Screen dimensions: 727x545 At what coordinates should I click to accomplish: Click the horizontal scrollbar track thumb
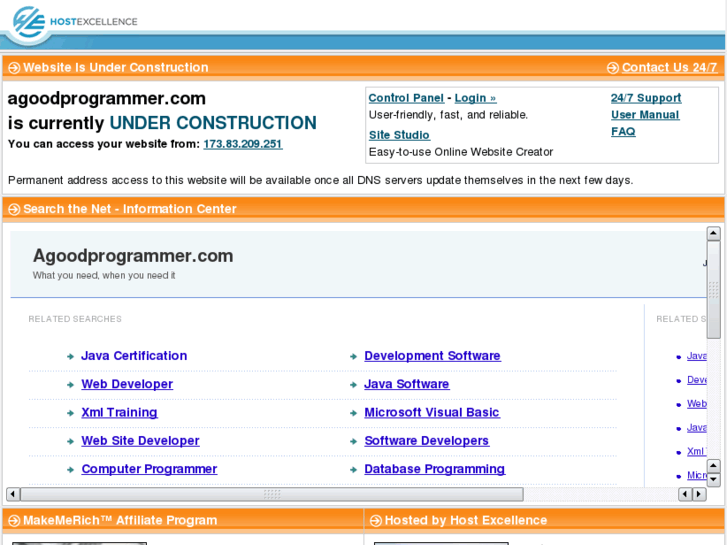[271, 494]
